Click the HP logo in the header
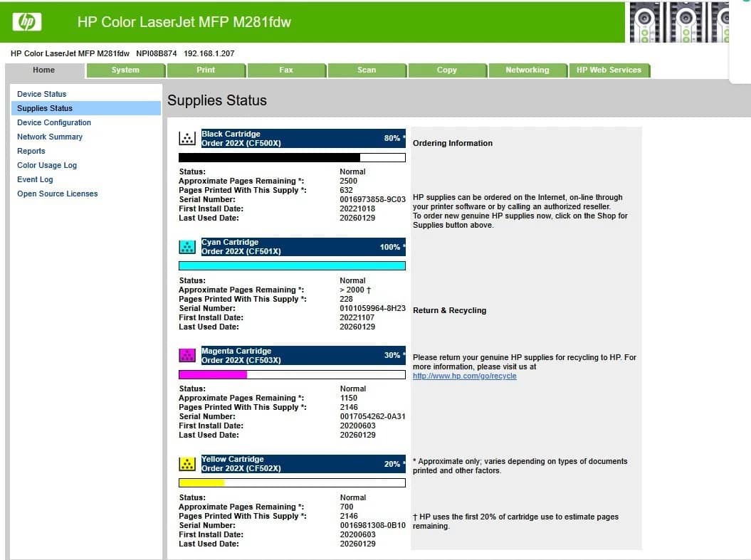This screenshot has height=560, width=751. 27,21
